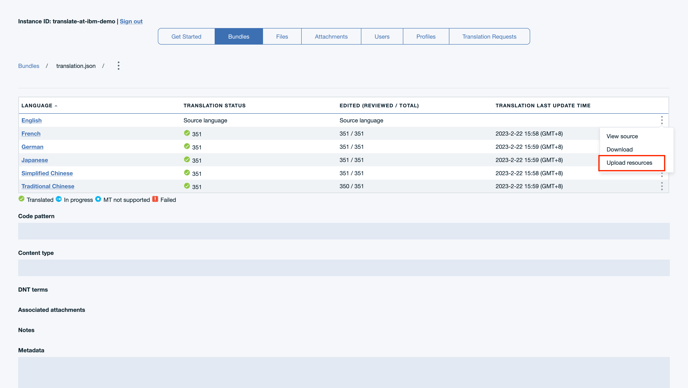Open the kebab menu beside translation.json breadcrumb
This screenshot has height=388, width=688.
tap(118, 66)
